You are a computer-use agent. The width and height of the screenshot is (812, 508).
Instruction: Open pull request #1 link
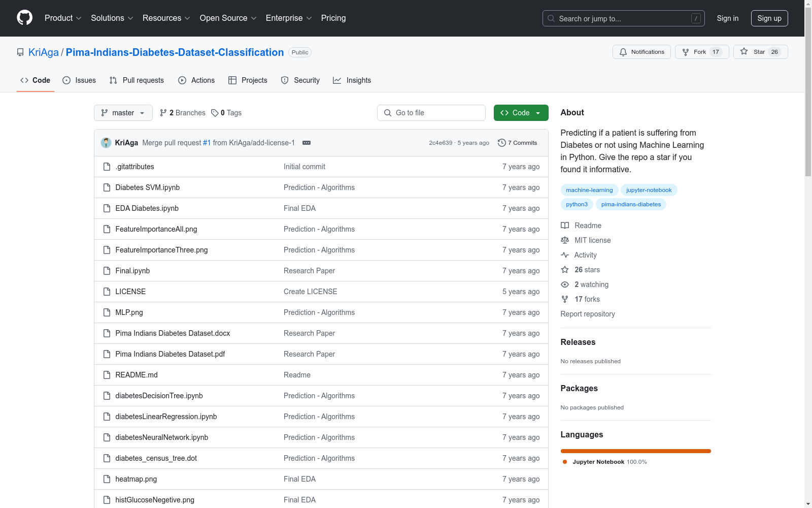207,143
